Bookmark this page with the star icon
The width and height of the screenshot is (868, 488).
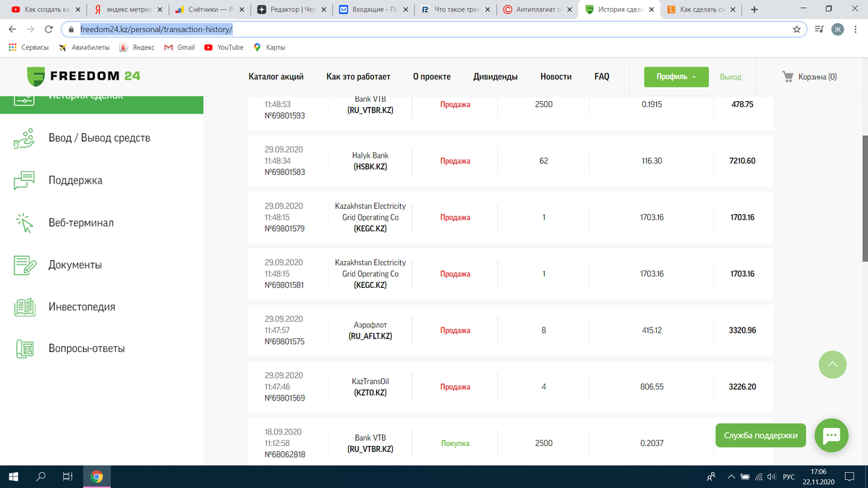[796, 29]
